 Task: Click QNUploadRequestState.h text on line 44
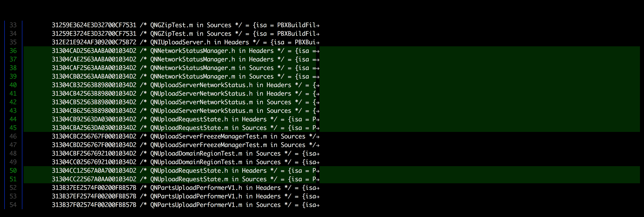pyautogui.click(x=189, y=119)
